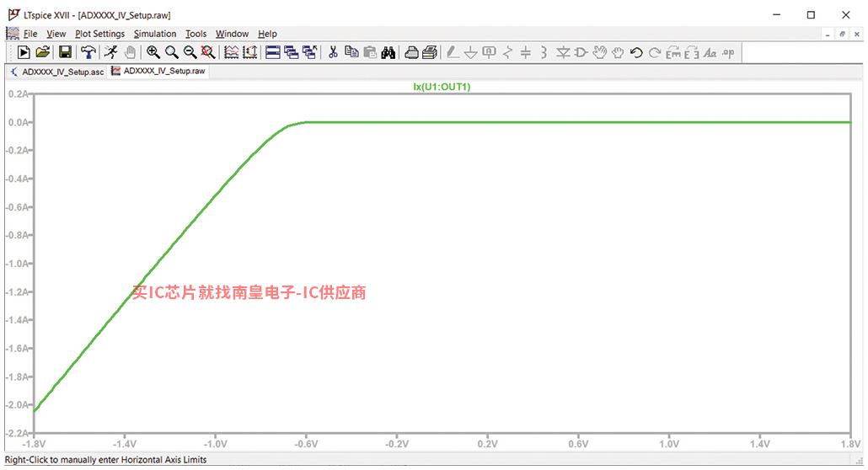Image resolution: width=868 pixels, height=470 pixels.
Task: Click the move tool open hand icon
Action: [599, 52]
